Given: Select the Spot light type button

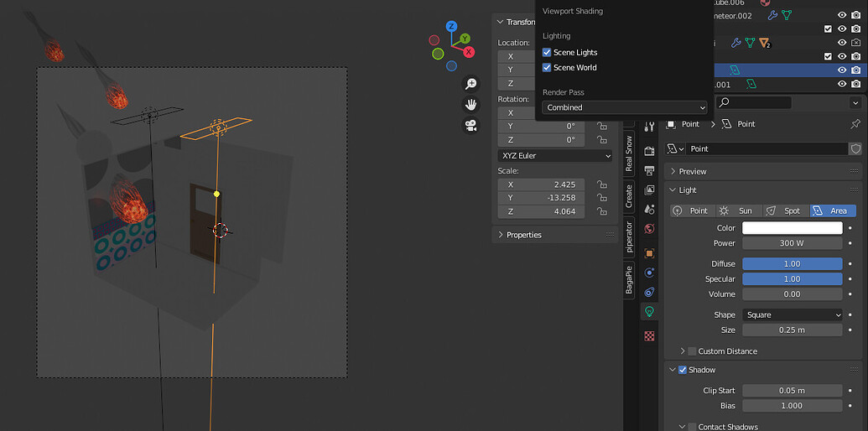Looking at the screenshot, I should tap(786, 210).
